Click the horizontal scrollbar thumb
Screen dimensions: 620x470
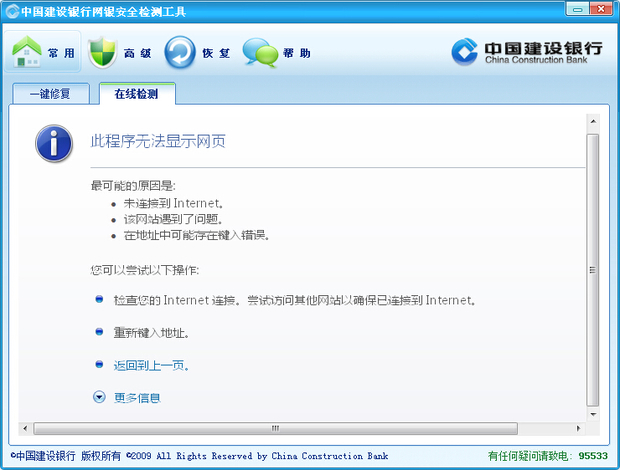276,428
